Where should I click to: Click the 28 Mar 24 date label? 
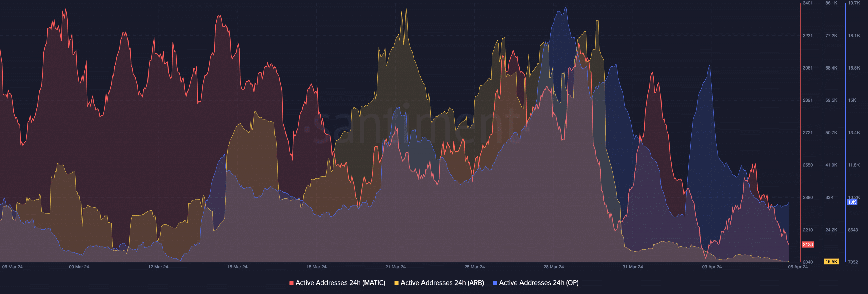click(x=553, y=267)
